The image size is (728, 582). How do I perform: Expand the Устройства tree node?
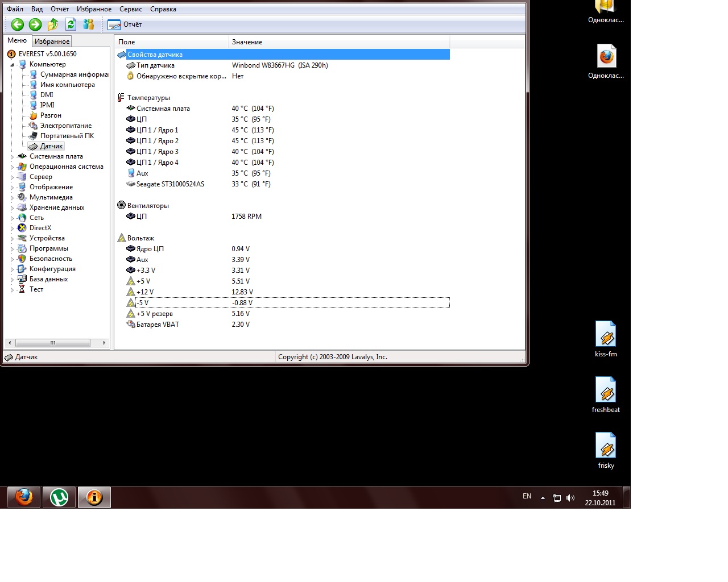click(12, 239)
